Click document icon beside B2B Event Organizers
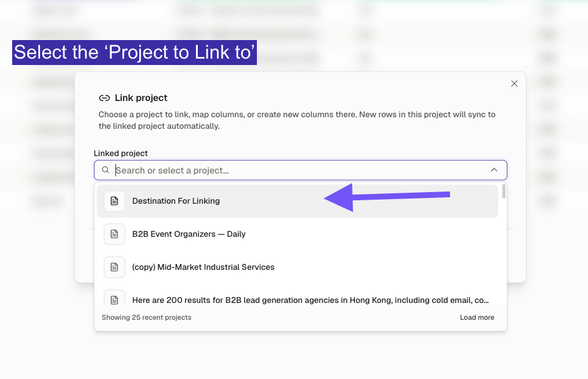 (x=114, y=234)
